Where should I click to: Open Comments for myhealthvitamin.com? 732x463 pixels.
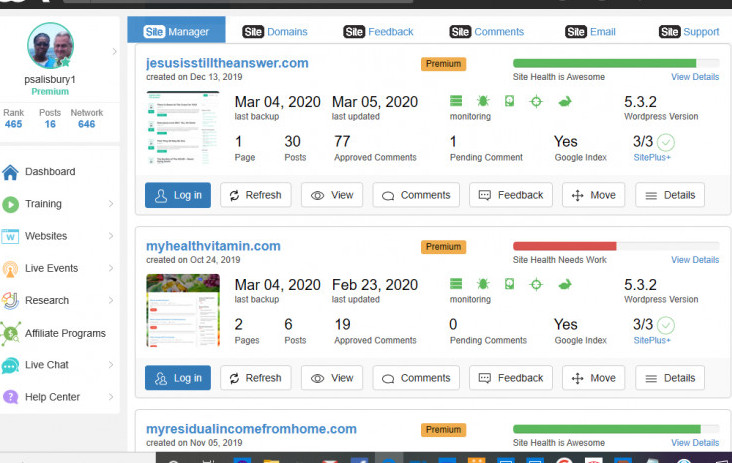pos(416,378)
